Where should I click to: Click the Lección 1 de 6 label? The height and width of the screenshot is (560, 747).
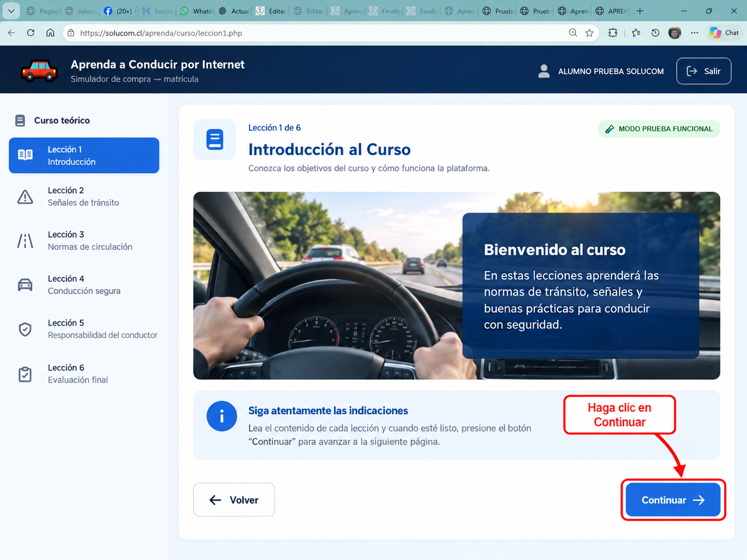click(274, 127)
